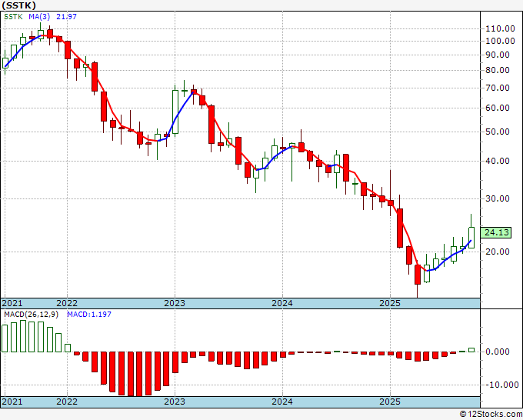Click the 2023 label on price timeline
523x420 pixels.
tap(175, 303)
